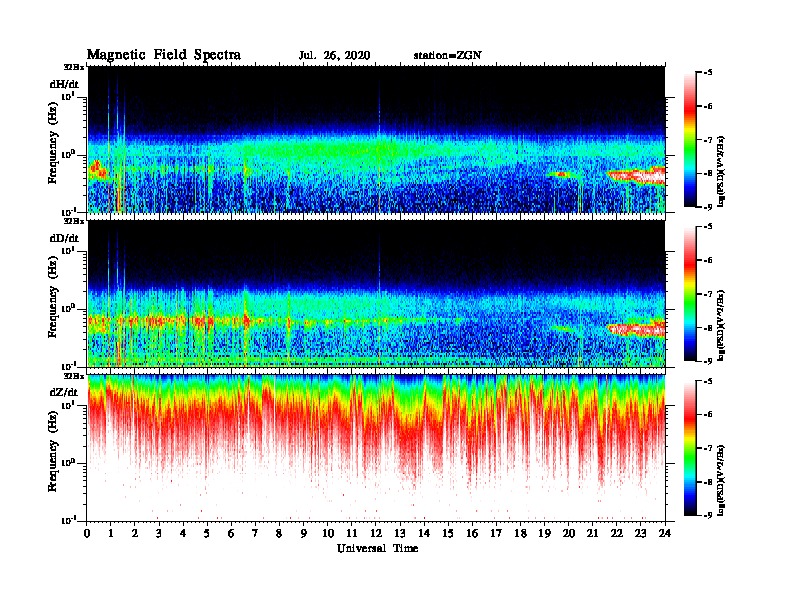
Task: Click hour tick label "11" on time axis
Action: click(x=352, y=534)
